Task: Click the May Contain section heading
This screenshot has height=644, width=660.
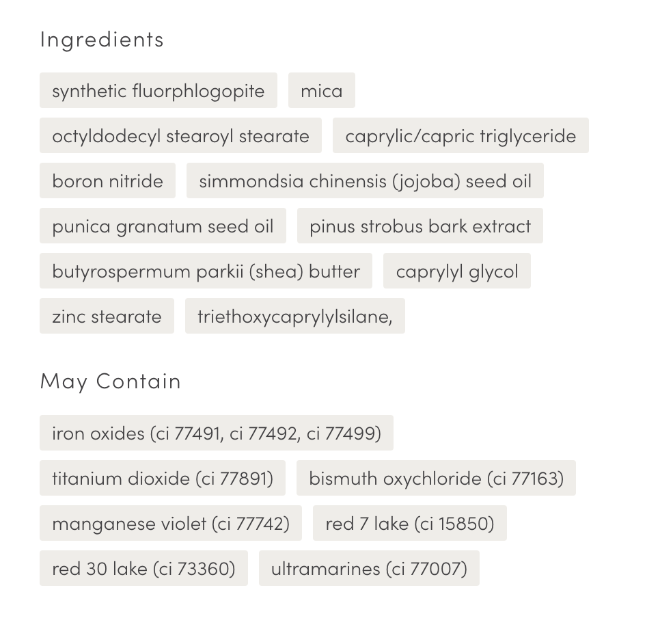Action: click(x=111, y=381)
